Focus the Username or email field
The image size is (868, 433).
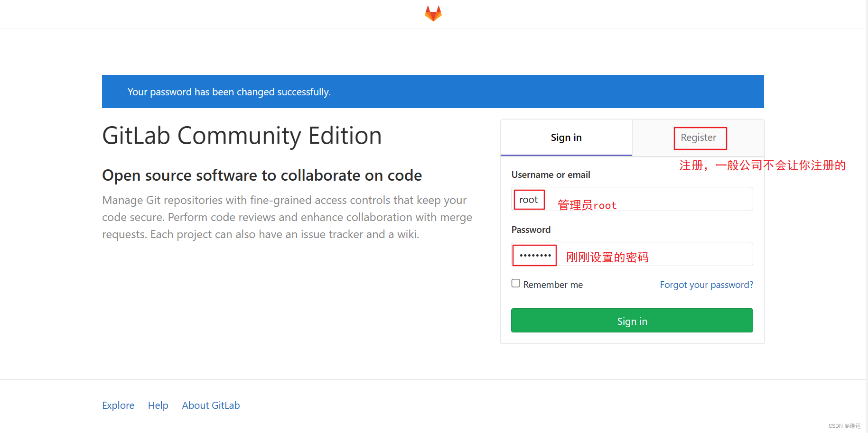click(x=632, y=199)
